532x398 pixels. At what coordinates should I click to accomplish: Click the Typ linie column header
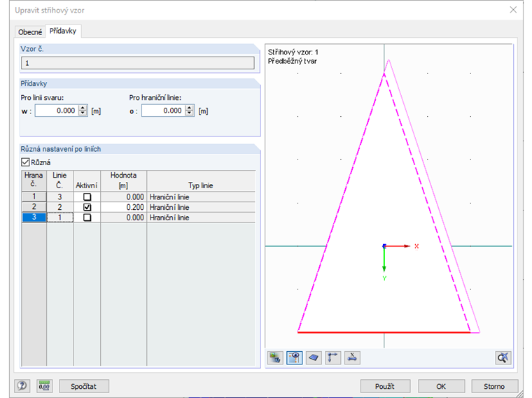[x=201, y=181]
